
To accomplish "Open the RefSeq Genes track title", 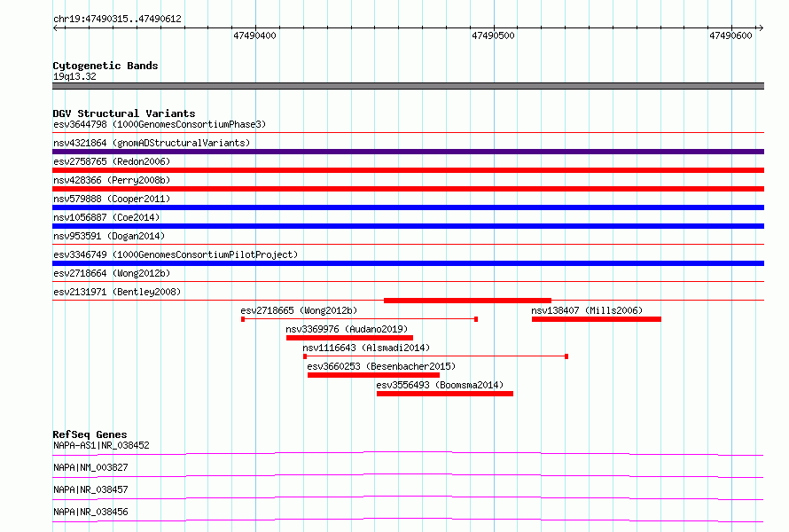I will [90, 434].
